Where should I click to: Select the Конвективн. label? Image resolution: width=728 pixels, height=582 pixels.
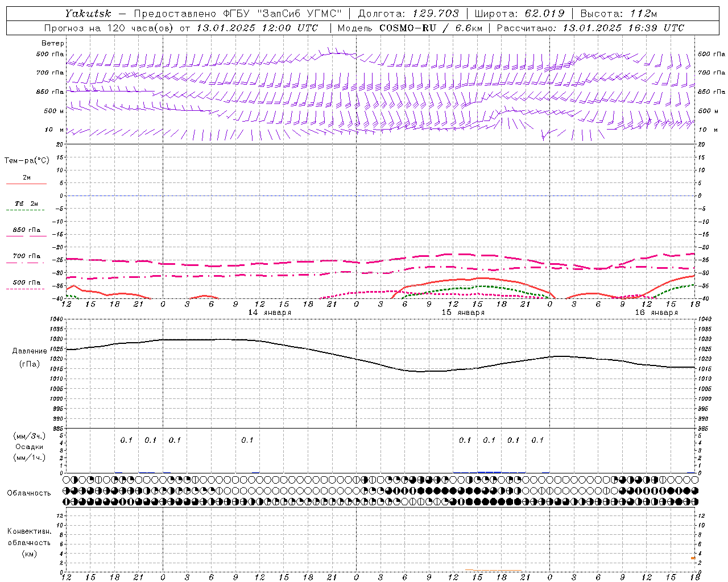(29, 531)
